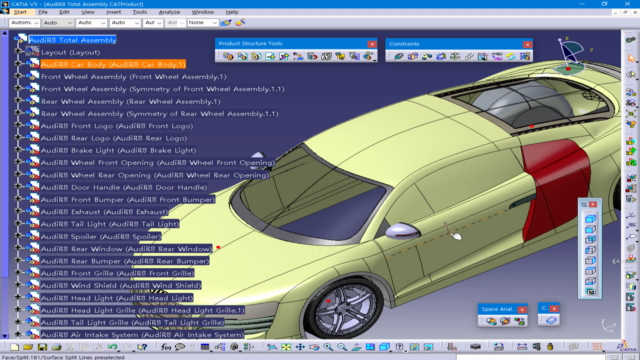Click the Print icon in bottom toolbar

coord(56,347)
